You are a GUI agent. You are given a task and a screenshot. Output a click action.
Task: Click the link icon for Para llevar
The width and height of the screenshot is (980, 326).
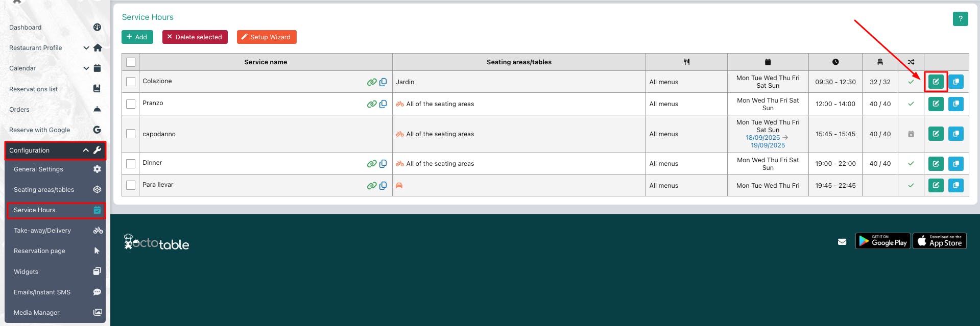pos(372,186)
